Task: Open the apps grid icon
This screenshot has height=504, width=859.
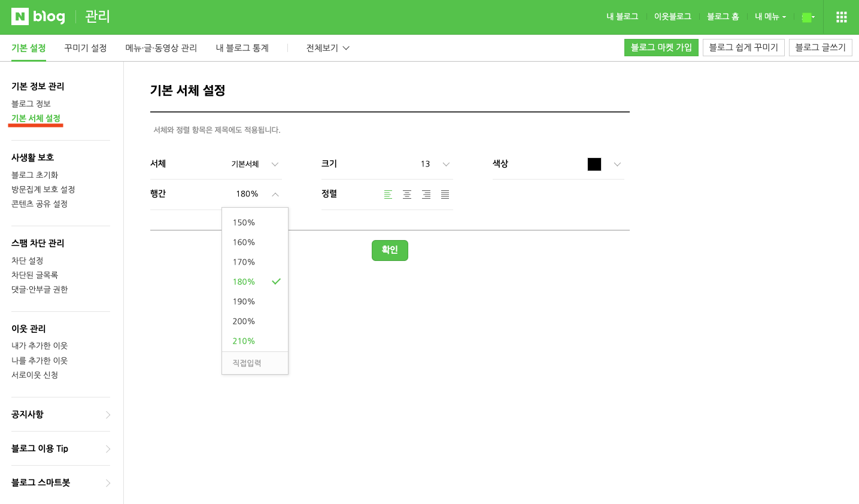Action: tap(842, 17)
